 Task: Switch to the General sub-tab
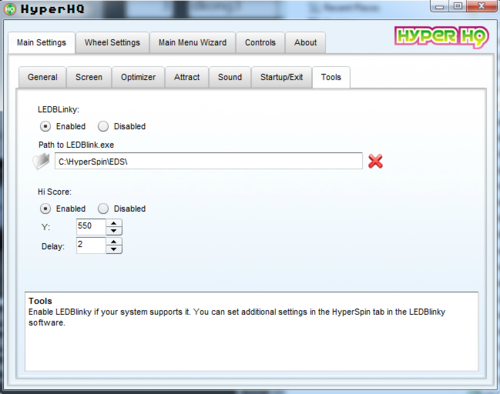pos(42,77)
